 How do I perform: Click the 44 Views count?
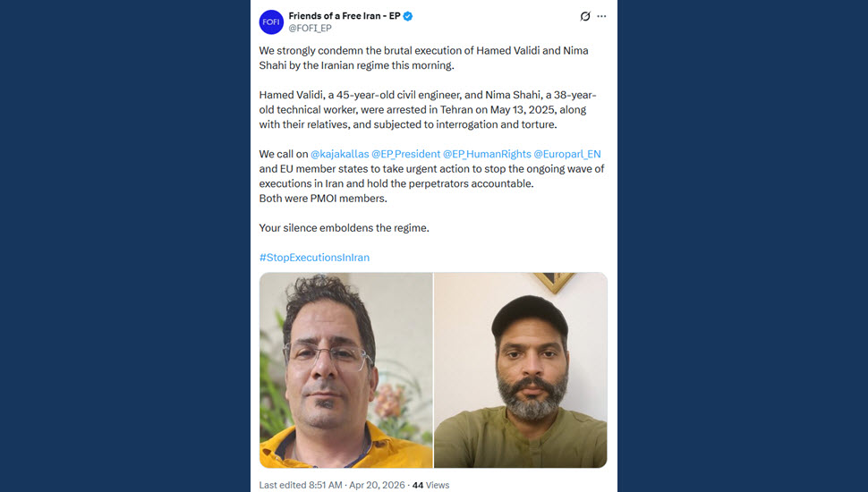click(430, 485)
